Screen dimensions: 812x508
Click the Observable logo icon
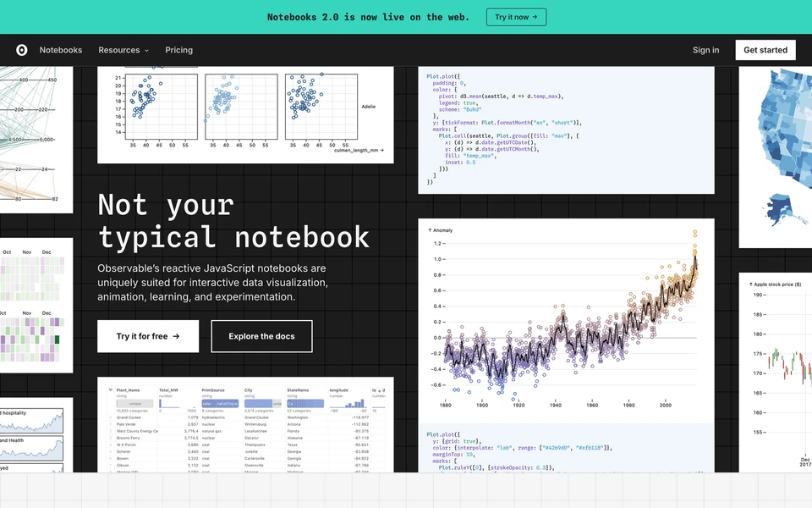[22, 50]
